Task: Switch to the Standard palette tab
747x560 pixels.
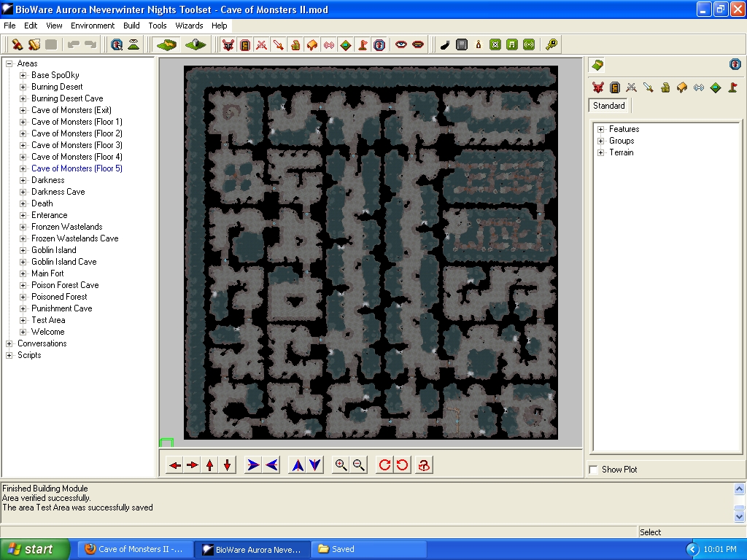Action: [x=609, y=106]
